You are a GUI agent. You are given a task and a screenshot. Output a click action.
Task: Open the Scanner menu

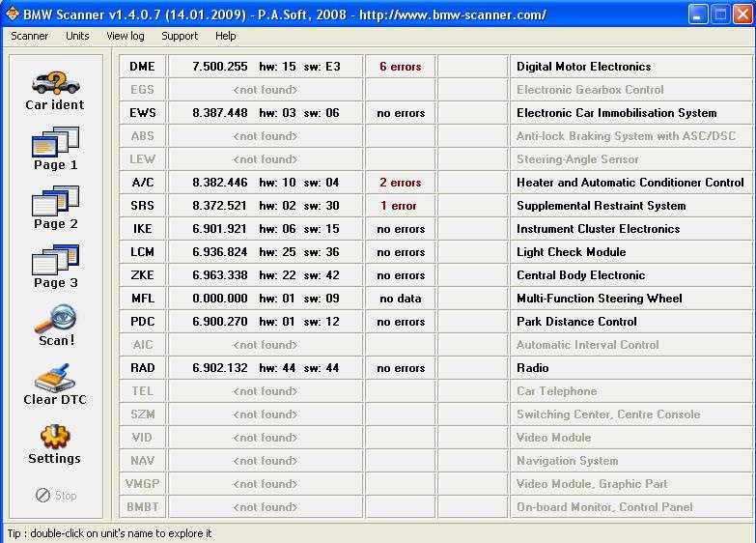(29, 36)
